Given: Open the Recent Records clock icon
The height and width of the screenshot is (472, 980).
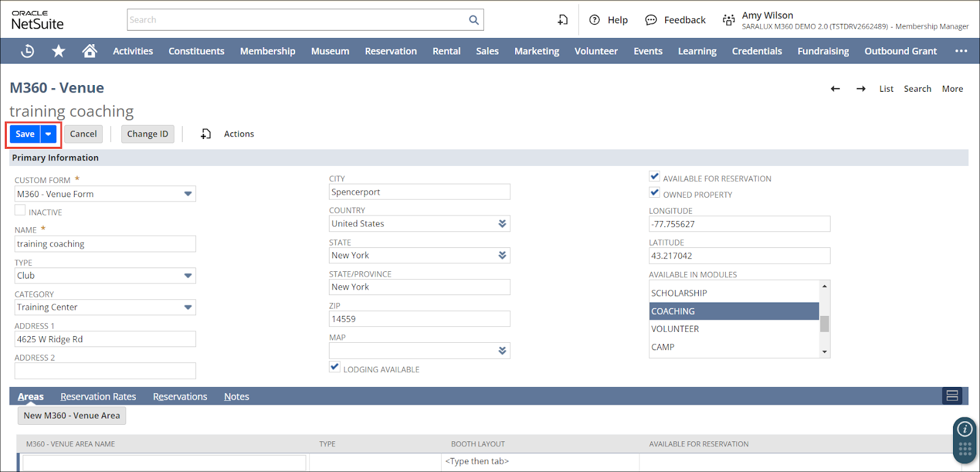Looking at the screenshot, I should tap(28, 51).
